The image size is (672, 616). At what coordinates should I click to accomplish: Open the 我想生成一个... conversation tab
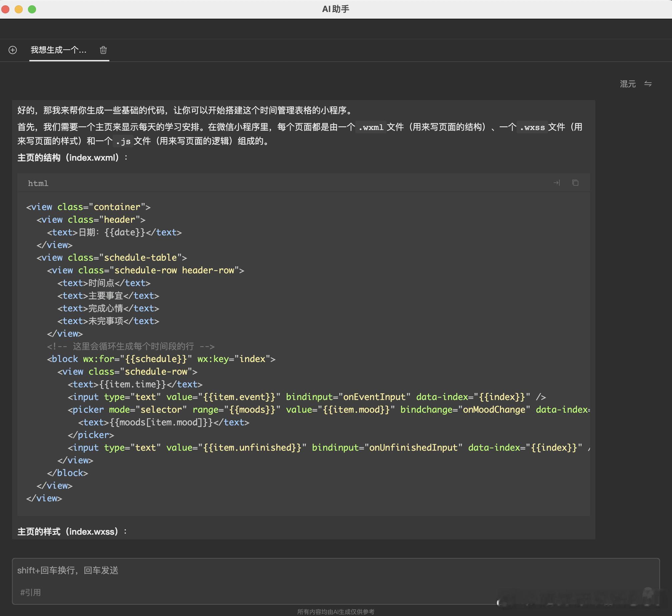click(59, 50)
